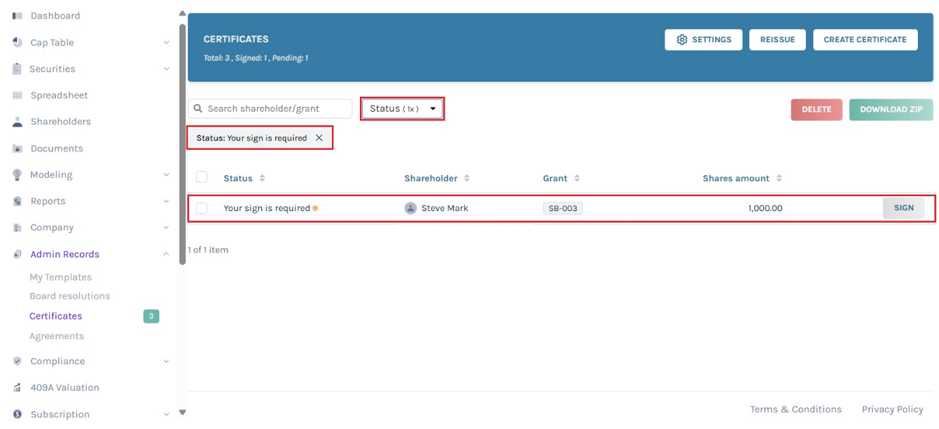
Task: Click the Modeling lightbulb icon
Action: click(x=17, y=175)
